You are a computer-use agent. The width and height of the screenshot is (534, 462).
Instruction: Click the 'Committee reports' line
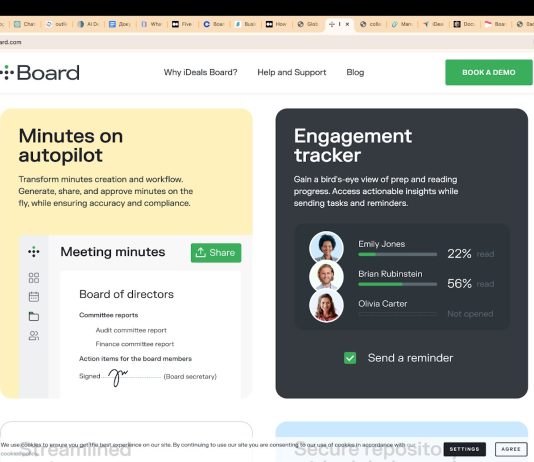(109, 315)
